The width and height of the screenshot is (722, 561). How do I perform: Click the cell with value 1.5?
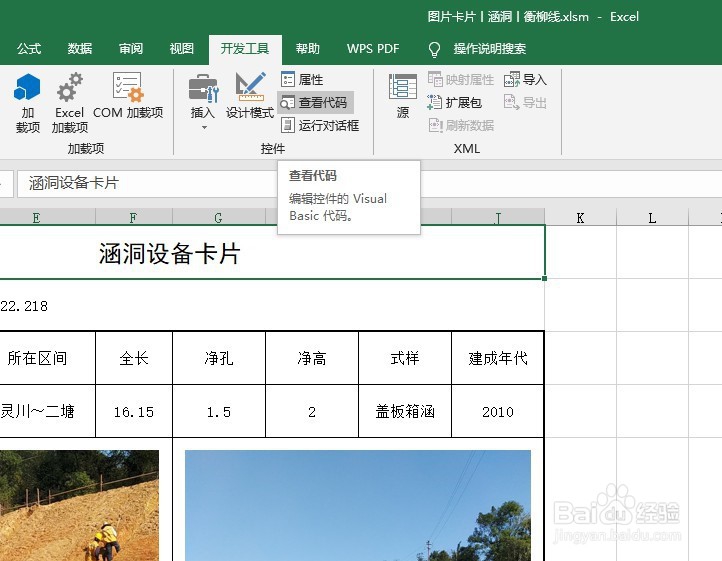[x=219, y=411]
